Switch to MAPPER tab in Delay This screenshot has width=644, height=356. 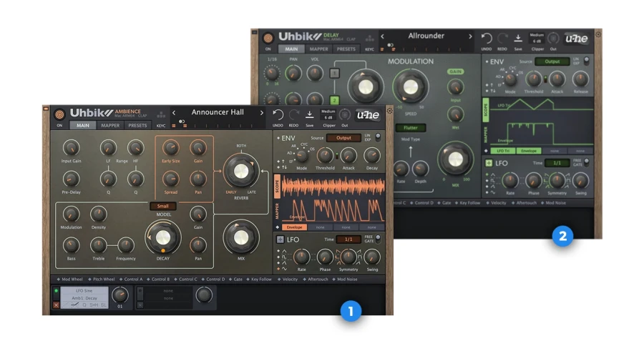[318, 49]
